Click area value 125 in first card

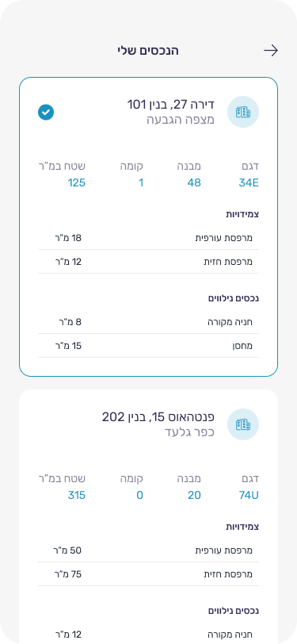click(x=77, y=182)
